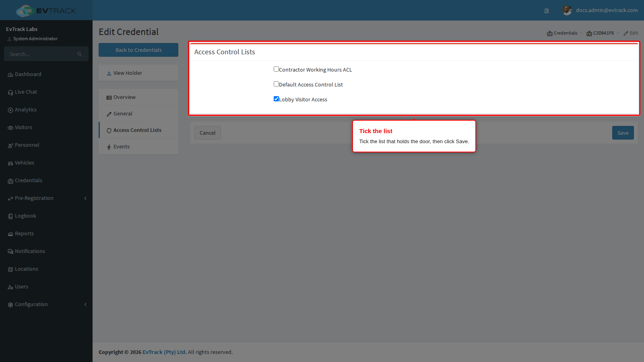This screenshot has height=362, width=644.
Task: Click the Logbook icon in sidebar
Action: 10,216
